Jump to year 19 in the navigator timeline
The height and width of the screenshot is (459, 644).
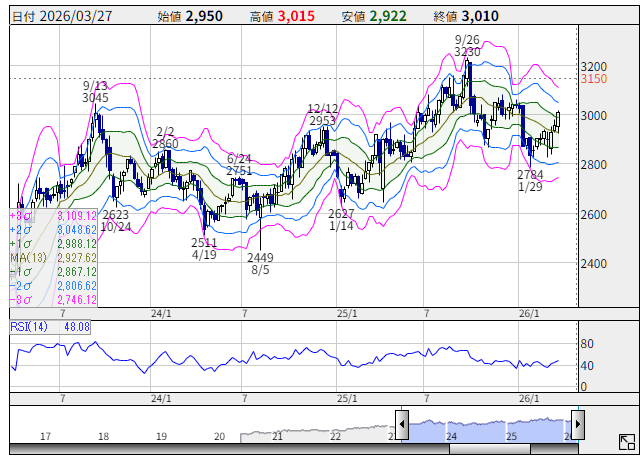click(162, 437)
